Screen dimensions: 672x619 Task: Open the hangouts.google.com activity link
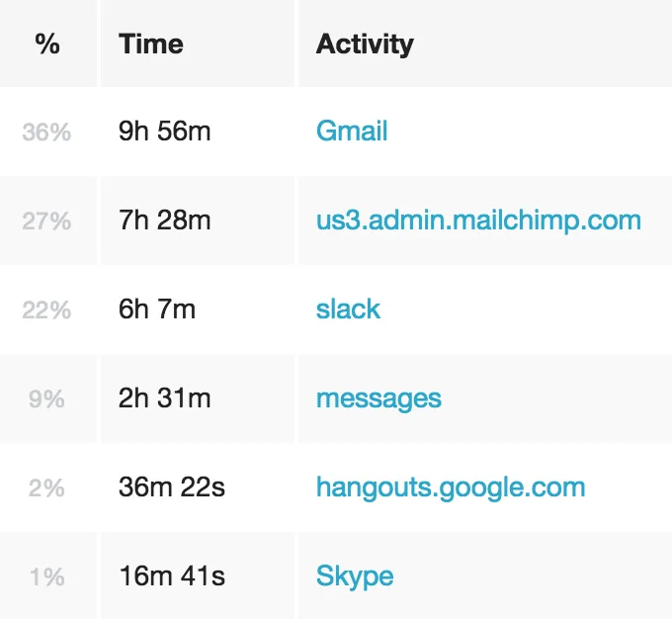[x=451, y=487]
